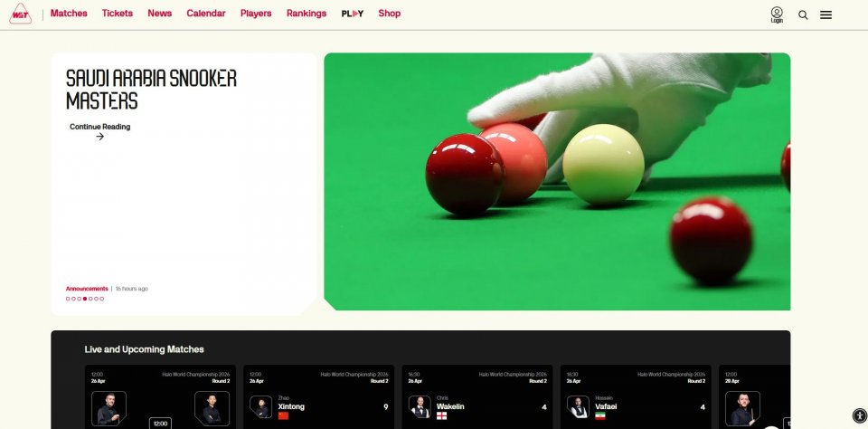Click the WST logo home icon

point(20,14)
